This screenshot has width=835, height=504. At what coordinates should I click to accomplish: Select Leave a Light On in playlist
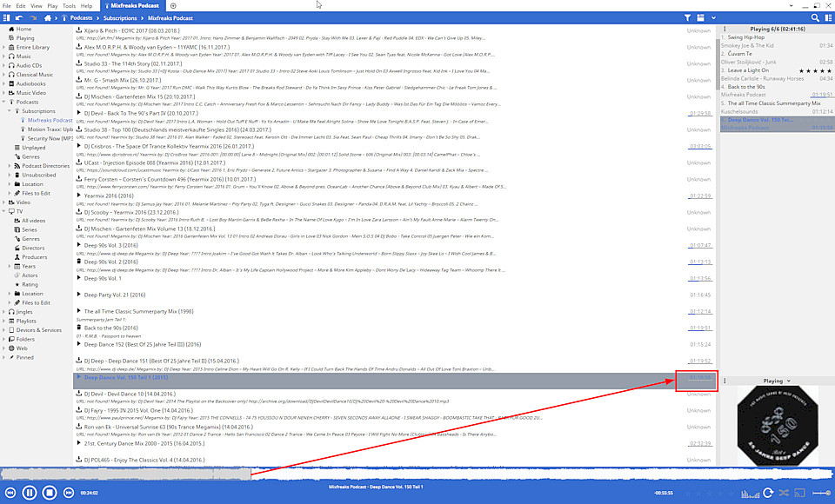(748, 70)
